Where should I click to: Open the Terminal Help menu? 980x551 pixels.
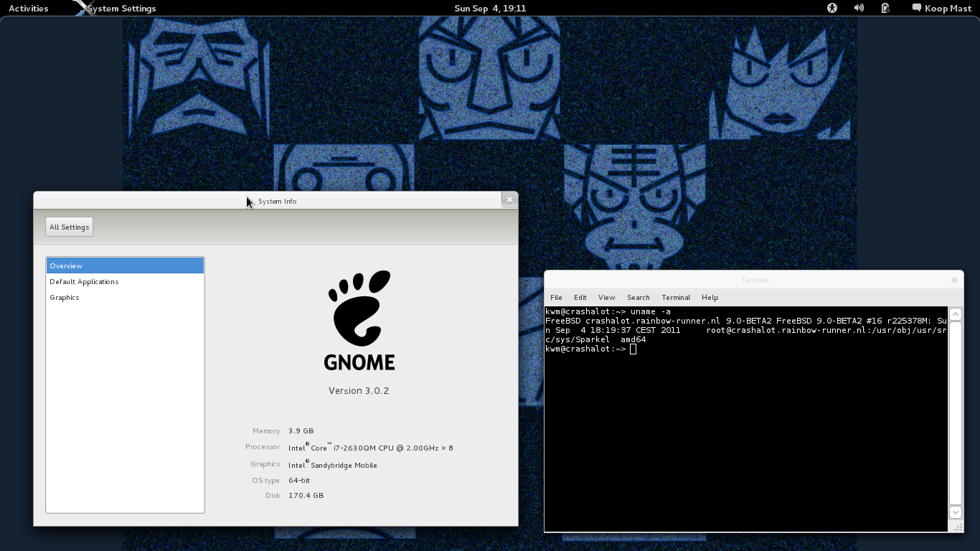(x=710, y=297)
